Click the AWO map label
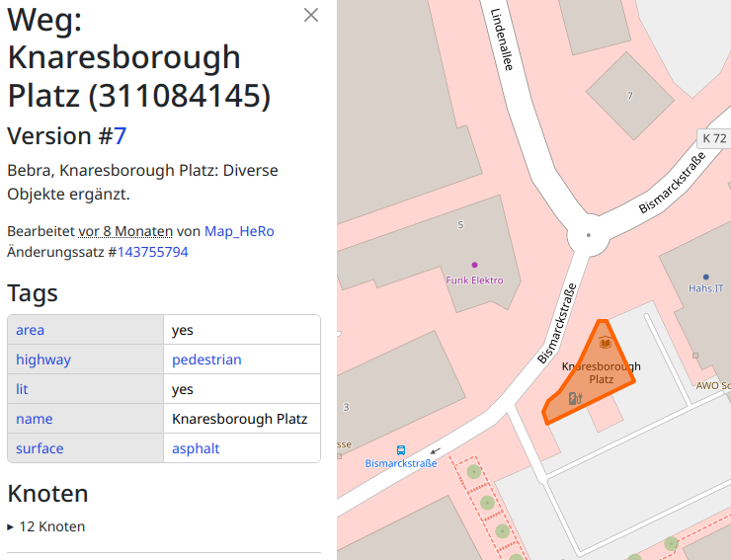The height and width of the screenshot is (560, 731). click(713, 385)
